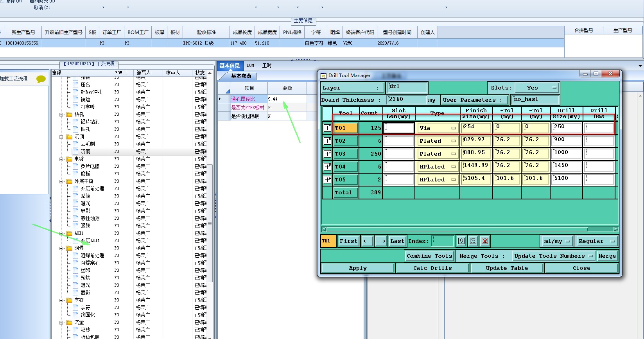This screenshot has width=644, height=339.
Task: Click the 阻焊 folder icon in tree
Action: coord(69,248)
